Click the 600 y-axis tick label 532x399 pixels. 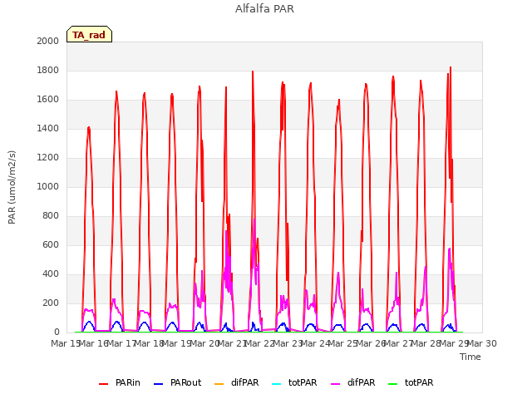click(x=51, y=244)
